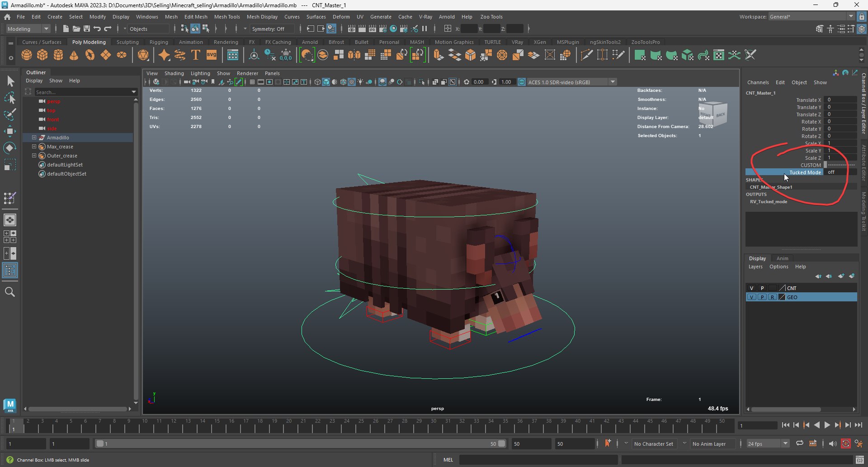Click the sound speaker icon in range slider
The height and width of the screenshot is (467, 868).
pyautogui.click(x=832, y=443)
